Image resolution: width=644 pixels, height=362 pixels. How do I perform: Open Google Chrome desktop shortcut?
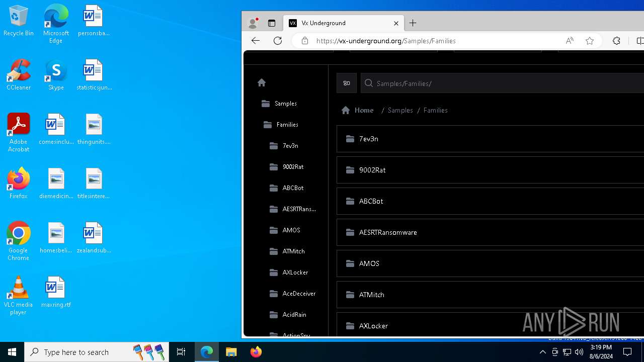[x=19, y=241]
